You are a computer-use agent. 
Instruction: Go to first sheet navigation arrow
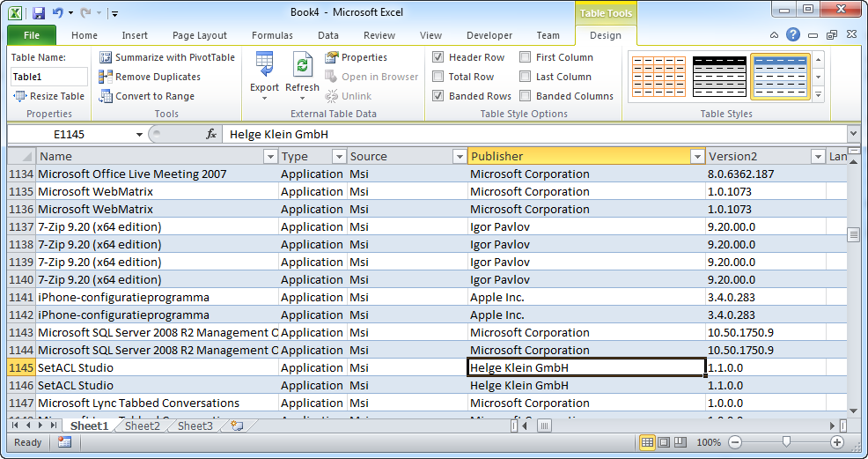click(15, 426)
